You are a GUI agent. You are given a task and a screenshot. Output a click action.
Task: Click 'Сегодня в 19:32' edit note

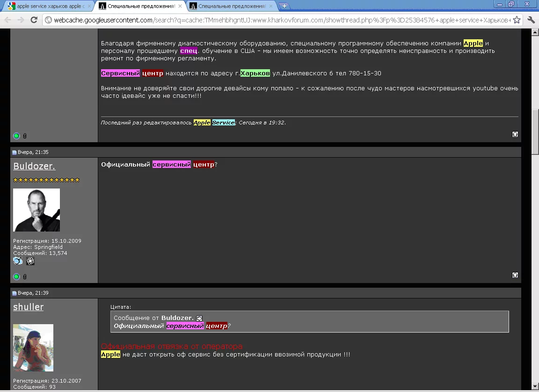[x=262, y=122]
